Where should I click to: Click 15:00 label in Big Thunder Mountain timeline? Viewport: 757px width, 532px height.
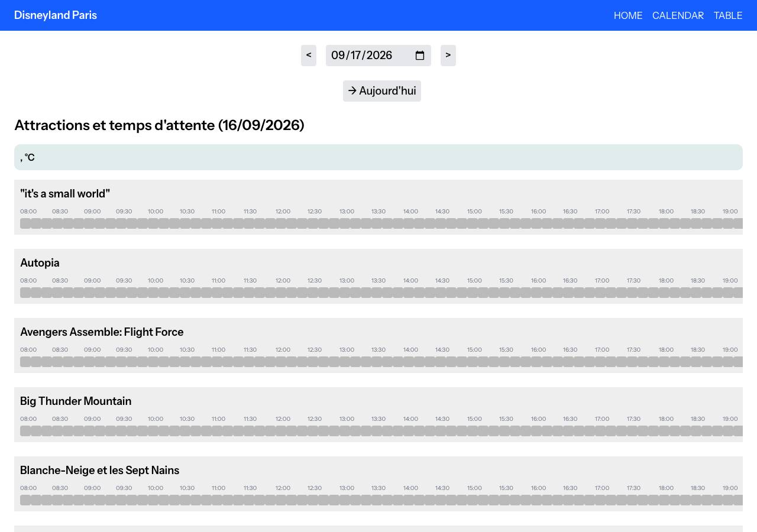[474, 419]
